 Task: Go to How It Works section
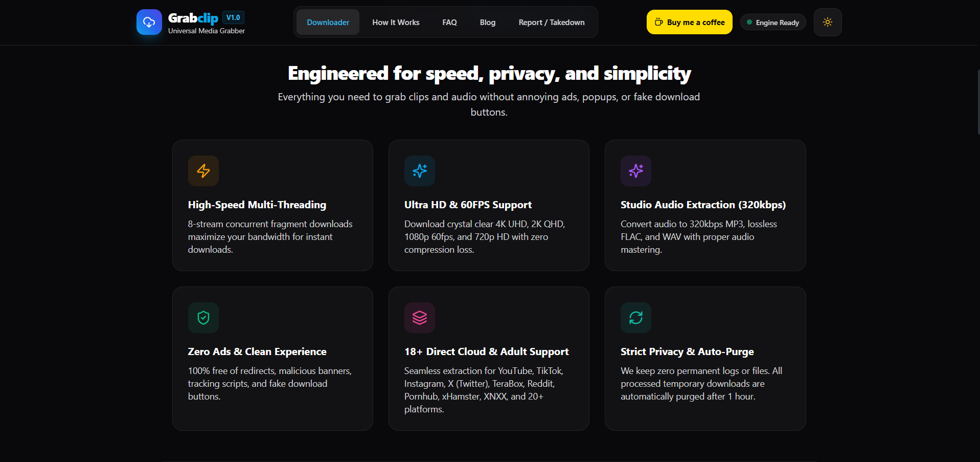[x=396, y=22]
